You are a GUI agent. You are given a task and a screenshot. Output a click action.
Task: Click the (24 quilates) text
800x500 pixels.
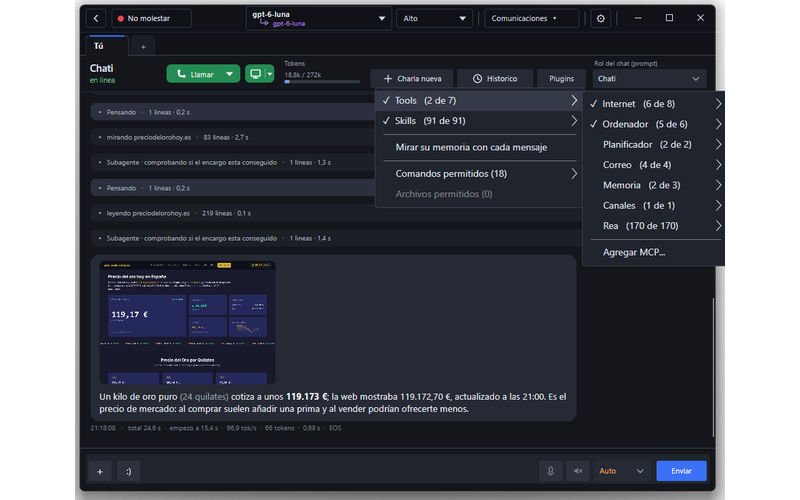click(x=204, y=397)
